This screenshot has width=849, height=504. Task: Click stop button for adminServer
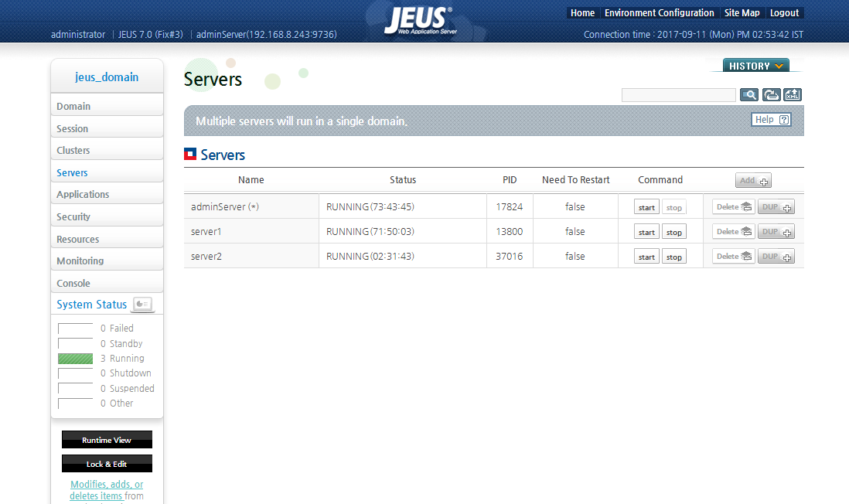(x=674, y=207)
